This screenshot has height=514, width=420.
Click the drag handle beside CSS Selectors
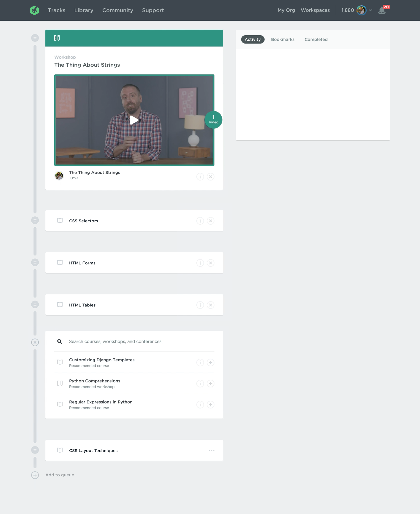tap(35, 220)
